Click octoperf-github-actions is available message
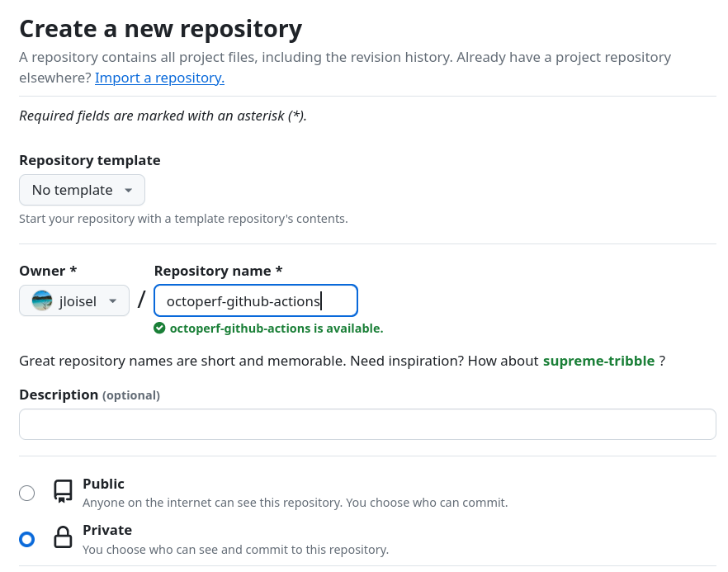The width and height of the screenshot is (728, 572). [276, 328]
